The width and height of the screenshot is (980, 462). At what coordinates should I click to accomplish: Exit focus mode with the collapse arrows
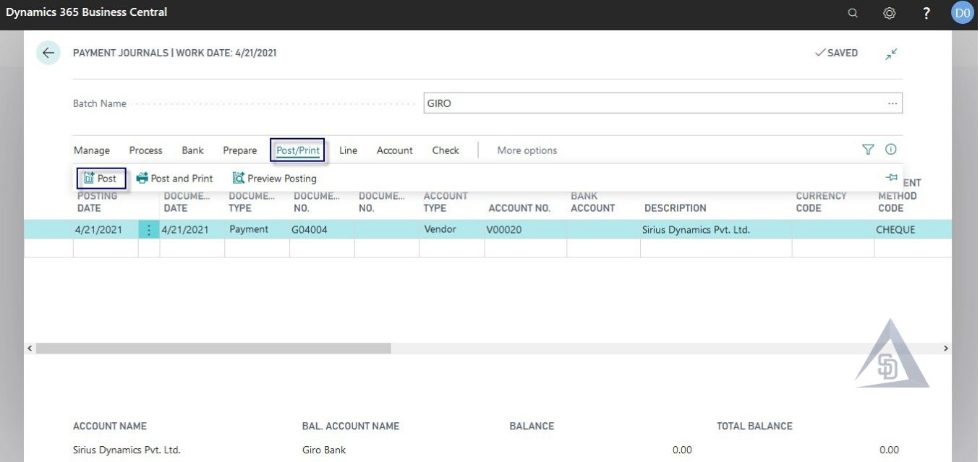(x=890, y=53)
